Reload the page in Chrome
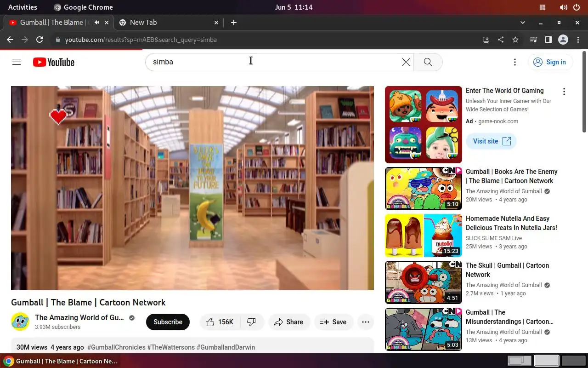 click(40, 40)
